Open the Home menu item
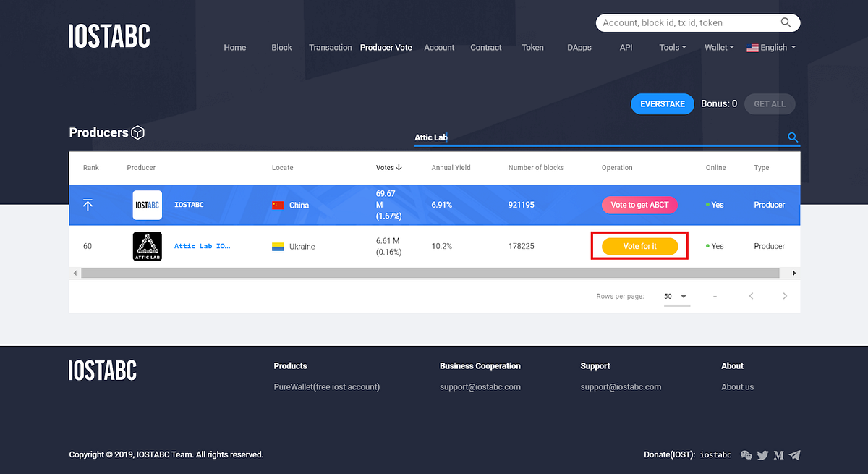This screenshot has width=868, height=474. pos(235,48)
